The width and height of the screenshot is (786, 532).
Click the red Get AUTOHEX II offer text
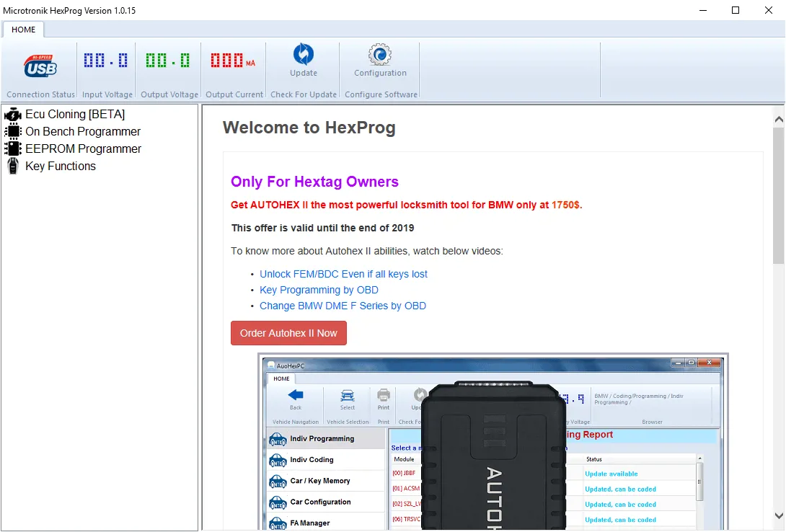[x=407, y=205]
